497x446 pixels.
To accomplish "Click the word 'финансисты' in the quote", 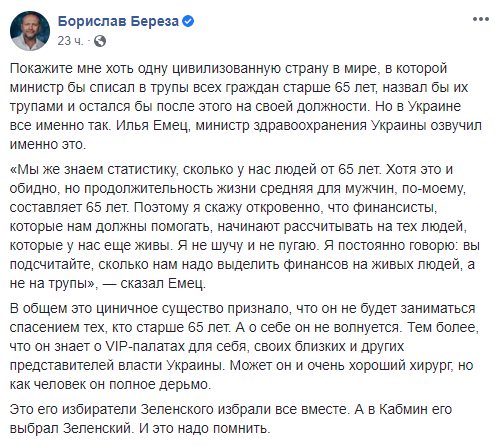I will tap(395, 207).
